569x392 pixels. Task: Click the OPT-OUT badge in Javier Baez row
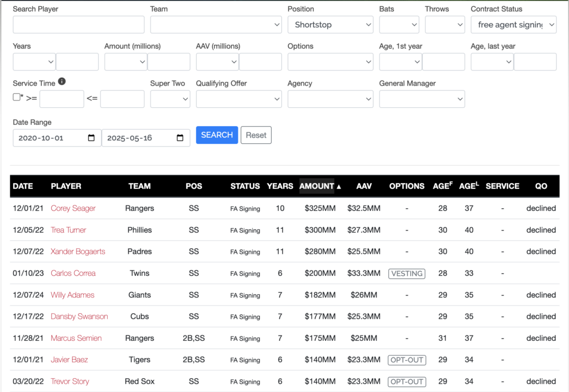[x=407, y=360]
